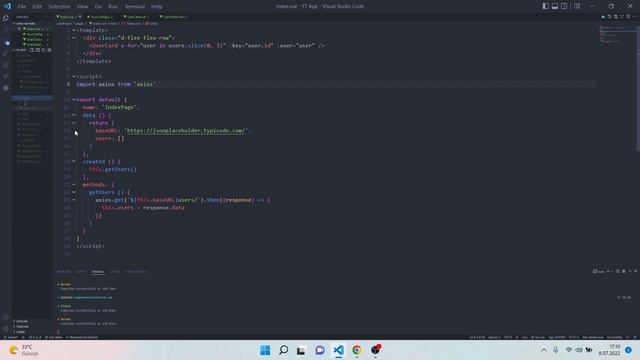This screenshot has width=640, height=360.
Task: Open the weather widget on taskbar
Action: coord(24,350)
